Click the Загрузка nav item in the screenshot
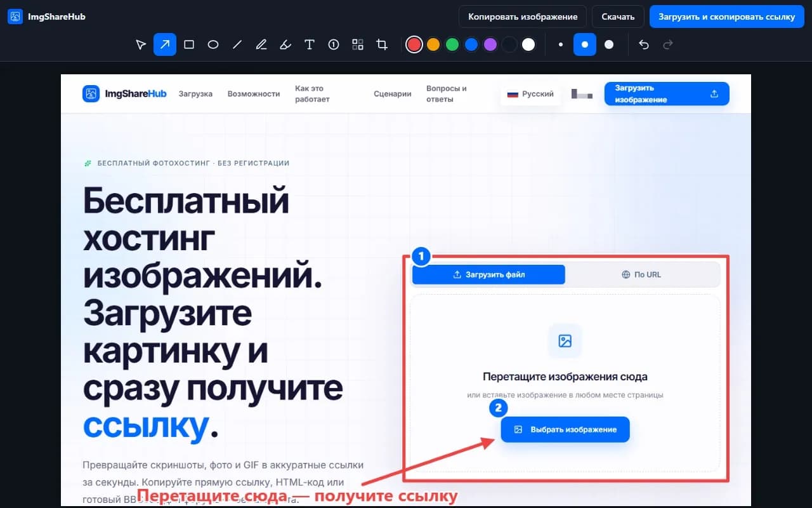Viewport: 812px width, 508px height. tap(195, 94)
